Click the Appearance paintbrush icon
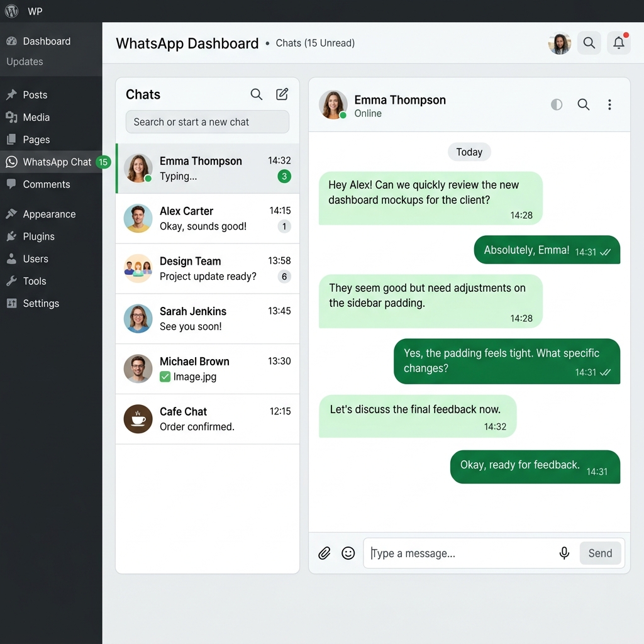Image resolution: width=644 pixels, height=644 pixels. pyautogui.click(x=11, y=214)
